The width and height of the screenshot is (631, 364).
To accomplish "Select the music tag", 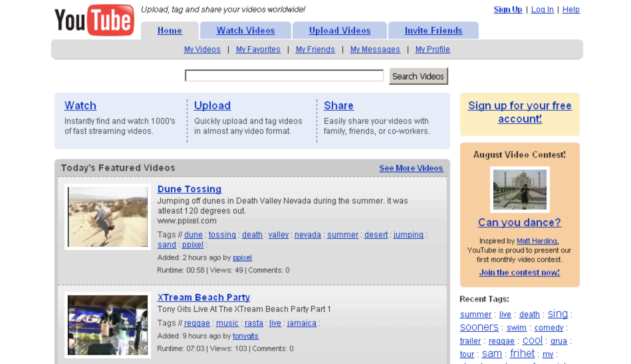I will click(x=227, y=323).
